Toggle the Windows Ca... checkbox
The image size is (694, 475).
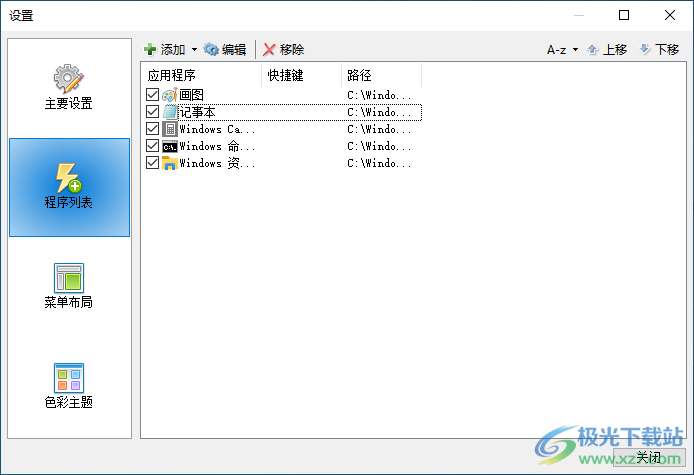152,128
